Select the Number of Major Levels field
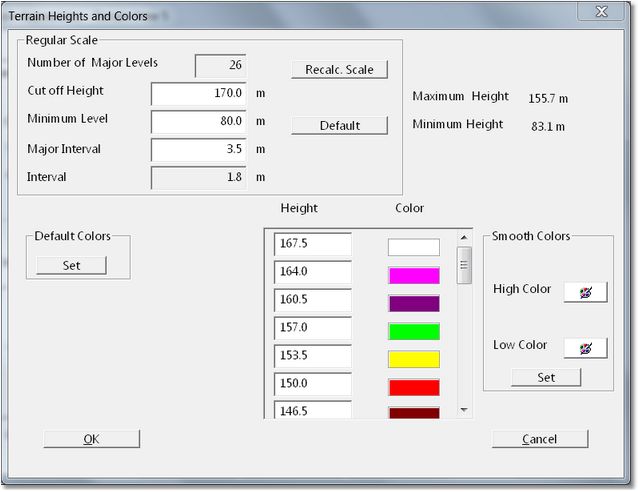The image size is (638, 492). (221, 65)
